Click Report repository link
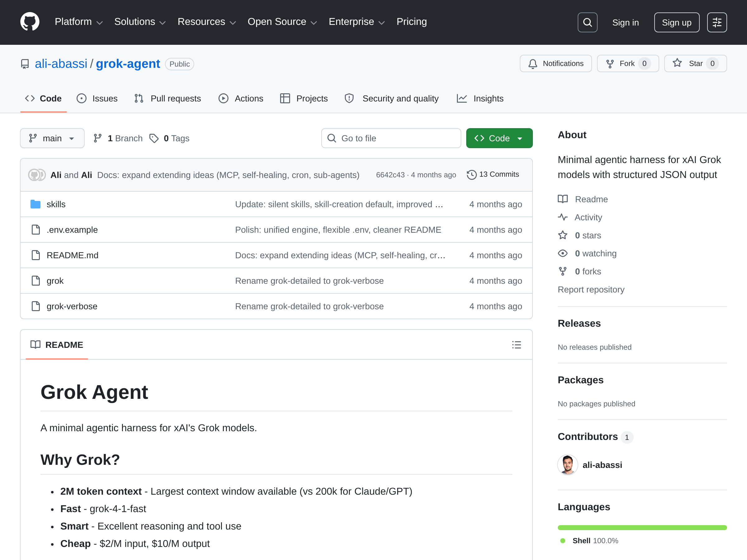The image size is (747, 560). coord(591,290)
